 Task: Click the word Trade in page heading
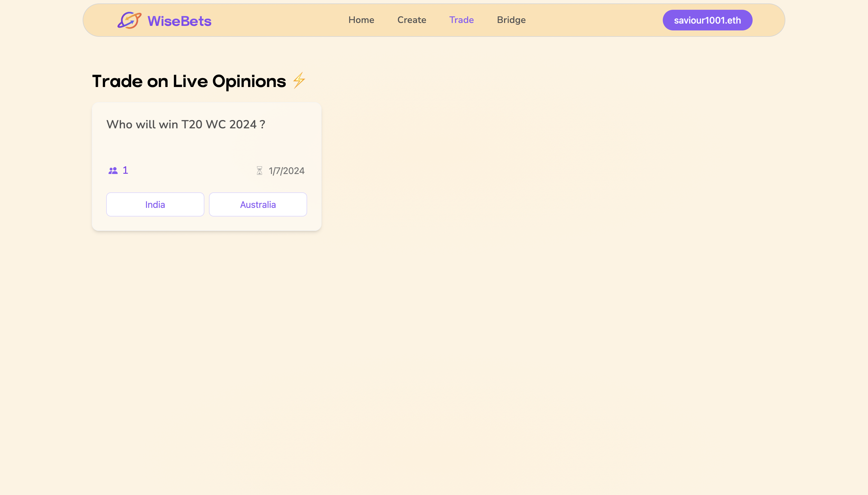pyautogui.click(x=117, y=81)
